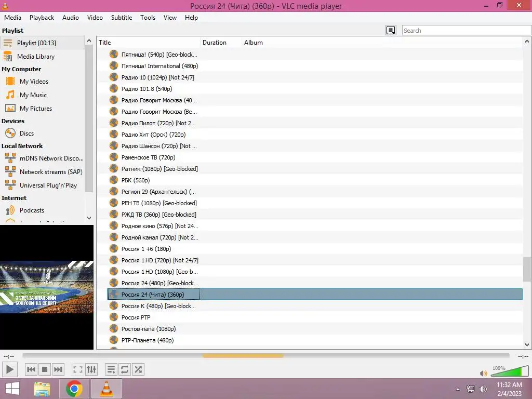Open the Tools menu
Viewport: 532px width, 399px height.
click(148, 18)
